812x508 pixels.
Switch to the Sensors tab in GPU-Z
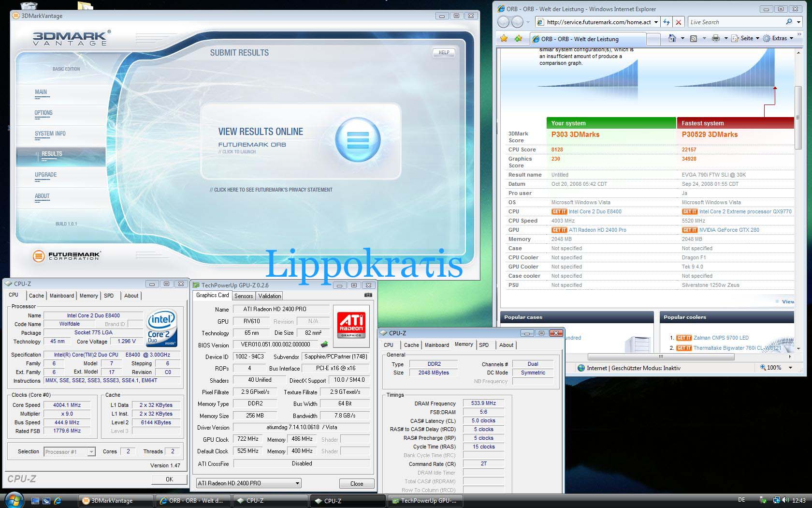(244, 296)
